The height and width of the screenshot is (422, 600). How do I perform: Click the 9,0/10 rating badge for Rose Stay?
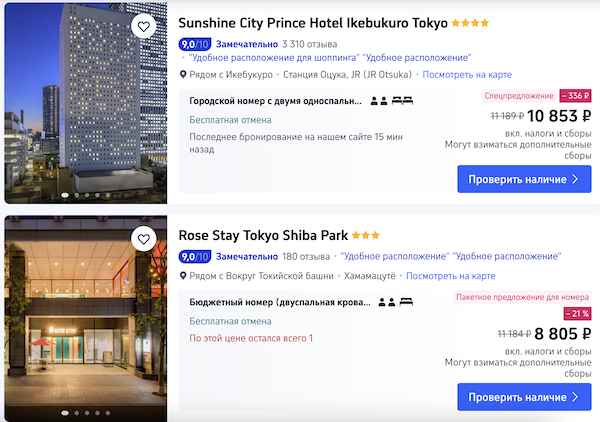tap(193, 257)
